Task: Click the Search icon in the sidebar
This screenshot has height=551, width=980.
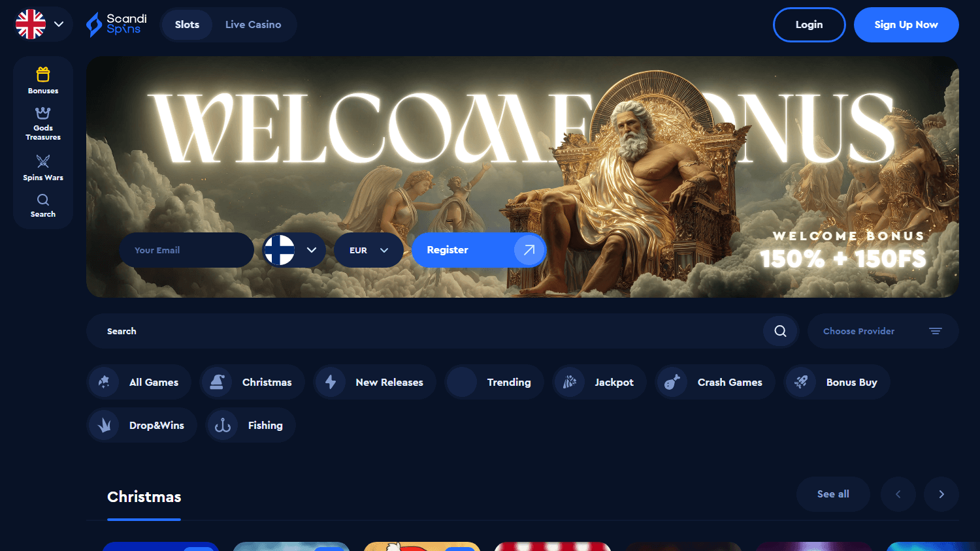Action: (x=42, y=206)
